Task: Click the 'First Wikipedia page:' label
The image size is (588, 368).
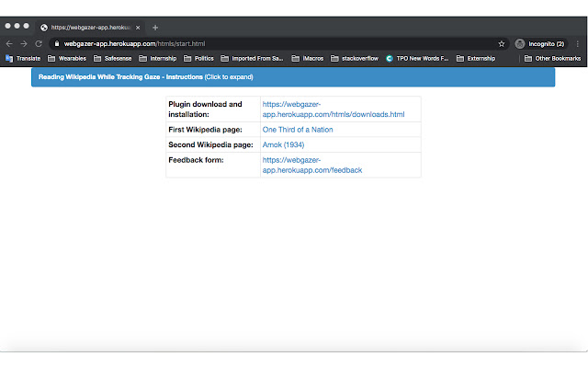Action: pyautogui.click(x=205, y=130)
